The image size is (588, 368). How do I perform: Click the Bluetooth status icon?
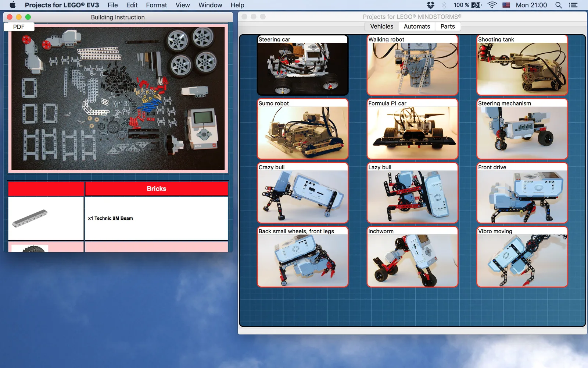click(x=444, y=5)
